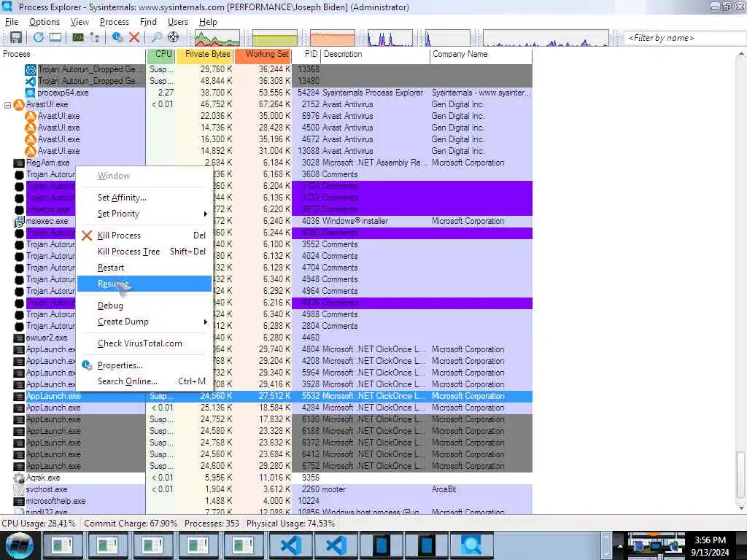Click the RegAsm.exe process icon
The width and height of the screenshot is (747, 560).
pyautogui.click(x=18, y=163)
